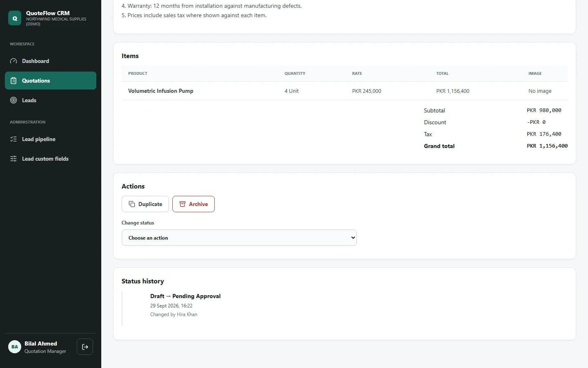
Task: Click the sales tax term line 5
Action: (x=194, y=15)
